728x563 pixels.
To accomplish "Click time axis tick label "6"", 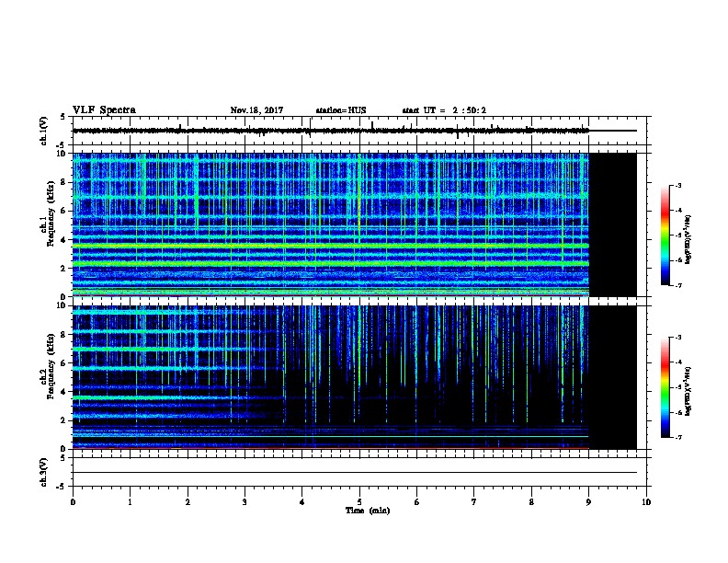I will click(x=416, y=502).
